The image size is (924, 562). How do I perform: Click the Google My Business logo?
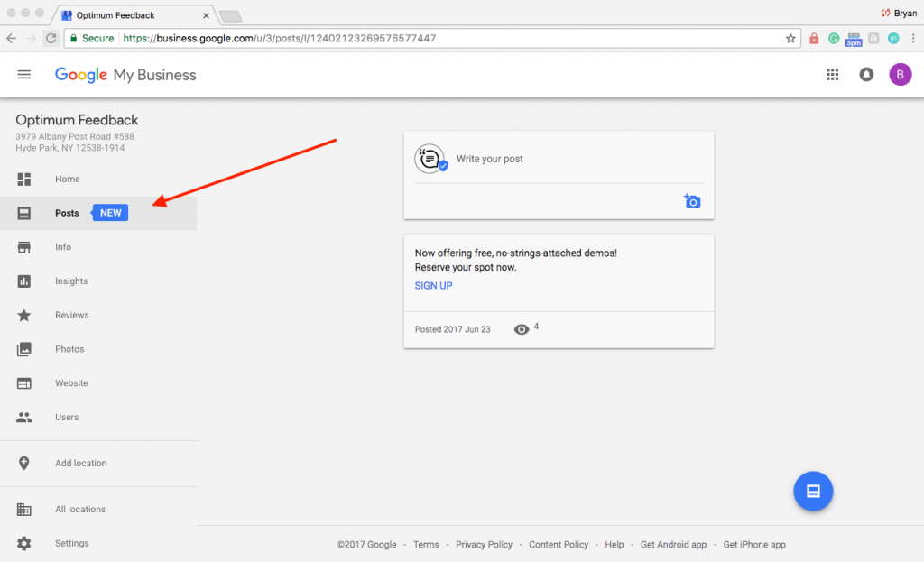125,75
